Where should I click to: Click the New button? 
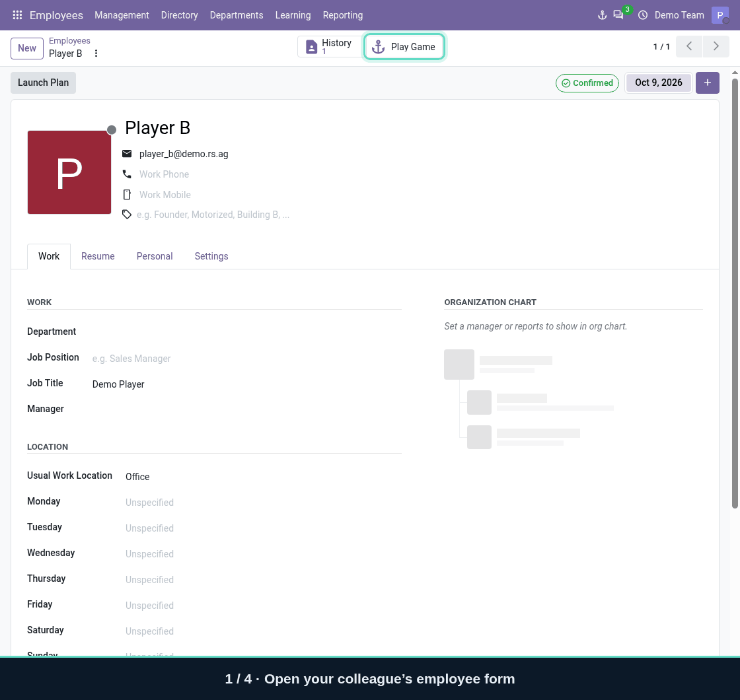(x=27, y=48)
